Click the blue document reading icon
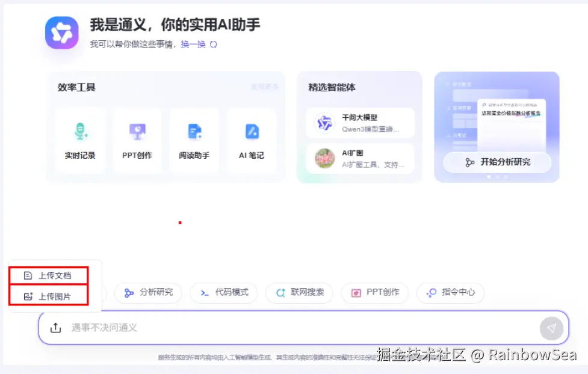 194,132
